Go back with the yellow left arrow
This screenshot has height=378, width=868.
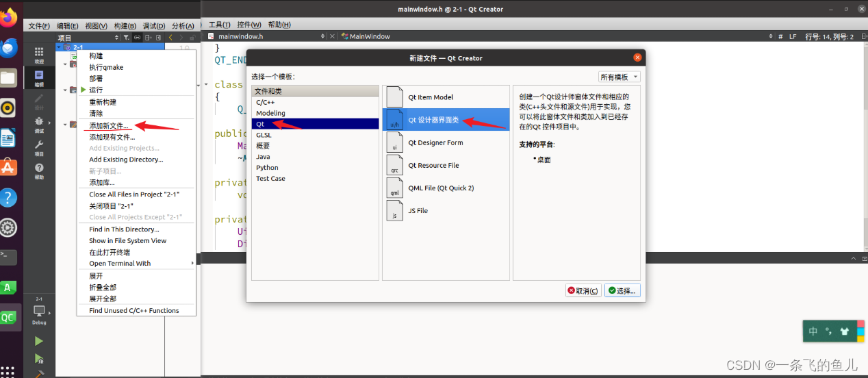170,37
